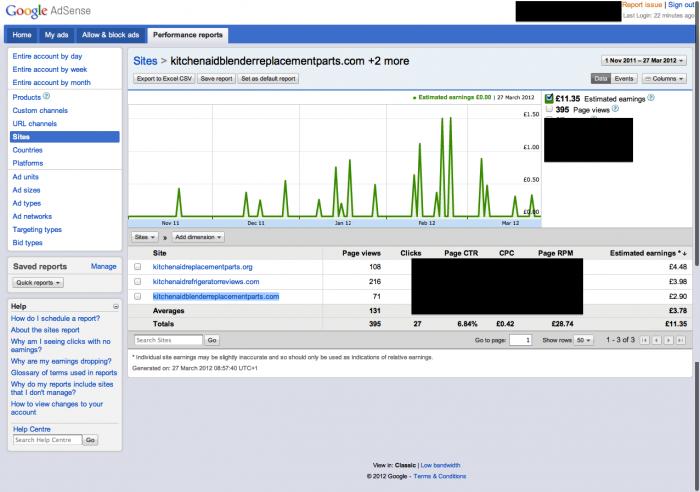The image size is (700, 492).
Task: Click Sign out link
Action: pos(681,4)
